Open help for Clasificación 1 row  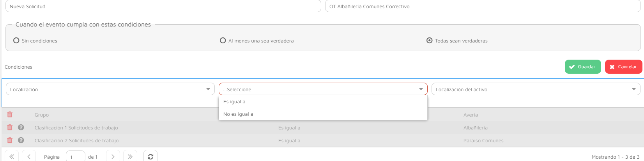[21, 127]
